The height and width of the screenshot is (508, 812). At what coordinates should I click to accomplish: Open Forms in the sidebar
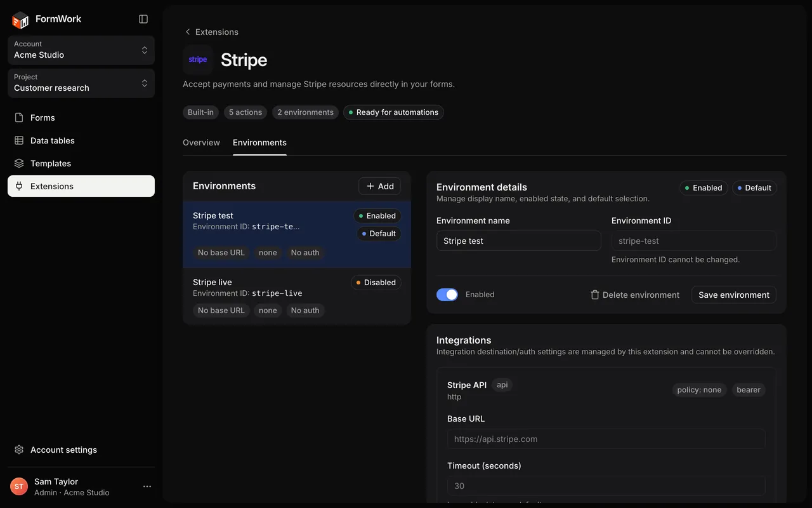click(x=81, y=117)
